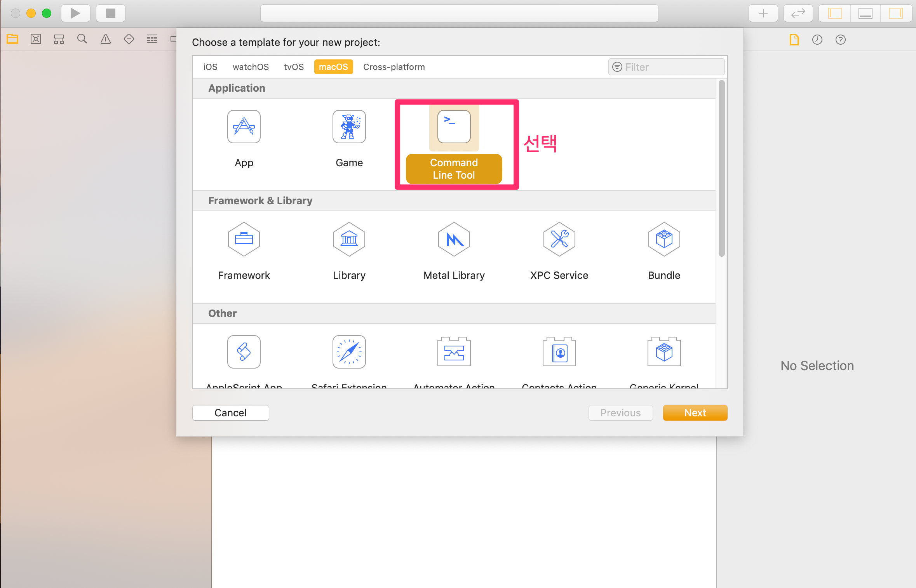Choose the Game template
Screen dimensions: 916x588
coord(349,127)
